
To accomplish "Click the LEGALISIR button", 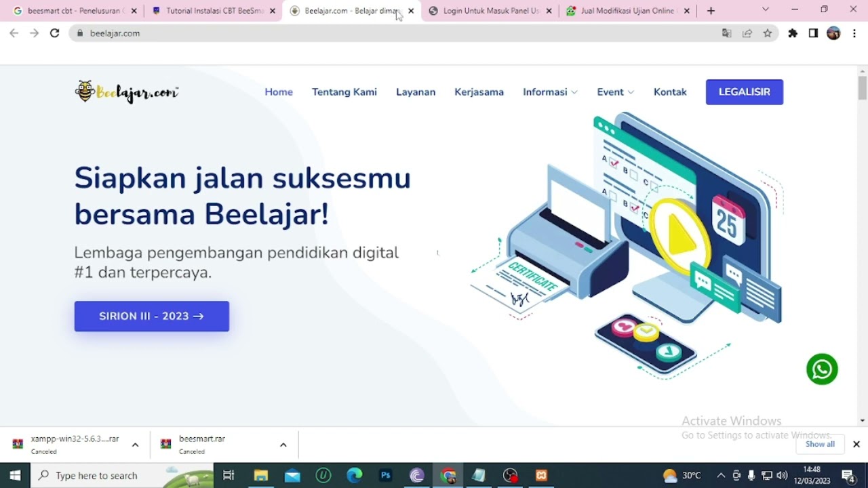I will pyautogui.click(x=745, y=92).
